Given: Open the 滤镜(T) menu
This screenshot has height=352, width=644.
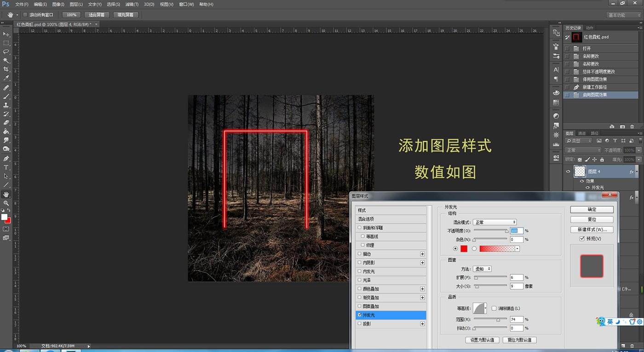Looking at the screenshot, I should pos(132,4).
